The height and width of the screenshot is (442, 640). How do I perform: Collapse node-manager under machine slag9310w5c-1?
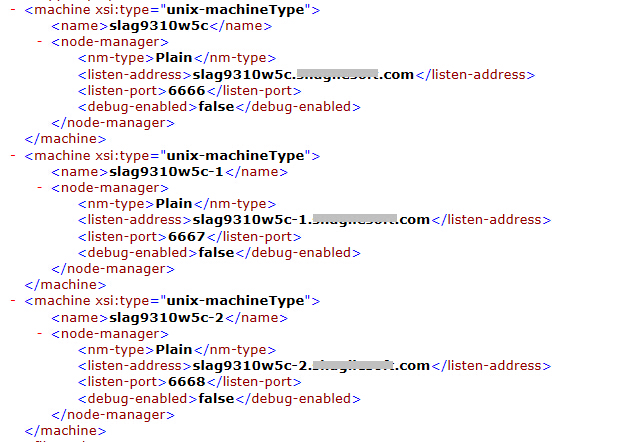tap(40, 188)
